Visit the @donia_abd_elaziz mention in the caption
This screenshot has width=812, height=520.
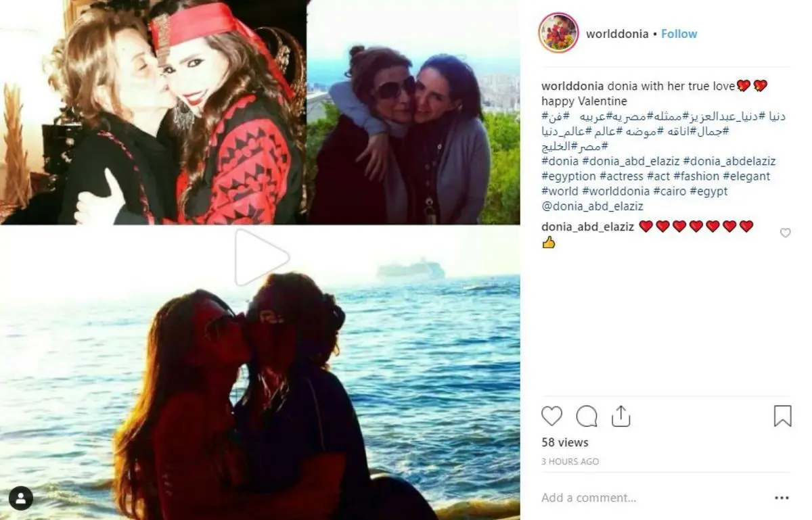pos(592,207)
